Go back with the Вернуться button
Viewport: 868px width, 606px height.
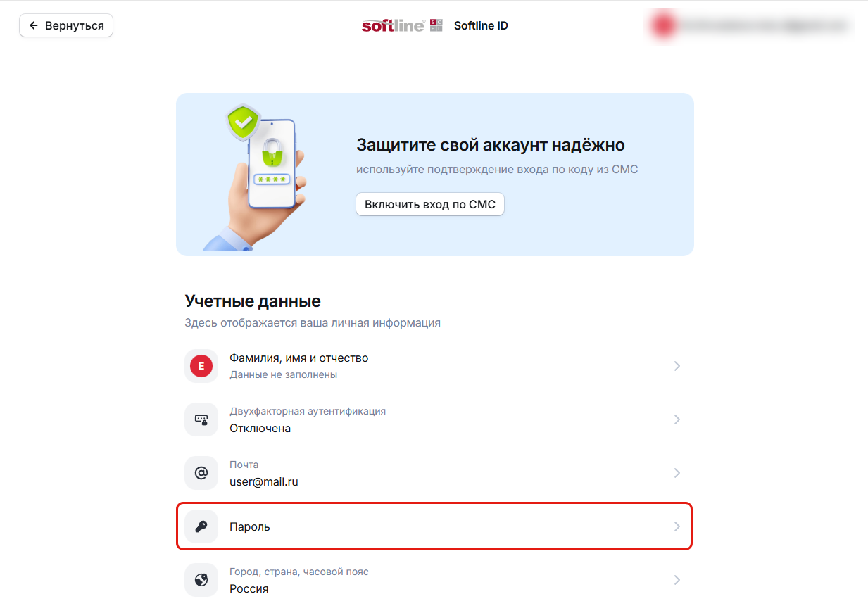click(66, 26)
